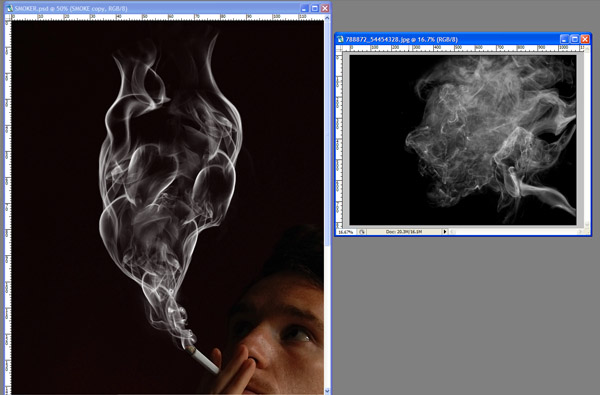Click the Version Cue icon next to the zoom field

tap(362, 232)
